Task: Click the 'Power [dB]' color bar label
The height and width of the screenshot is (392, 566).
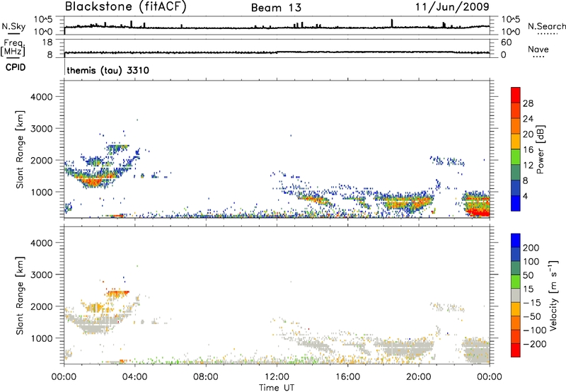Action: tap(540, 149)
